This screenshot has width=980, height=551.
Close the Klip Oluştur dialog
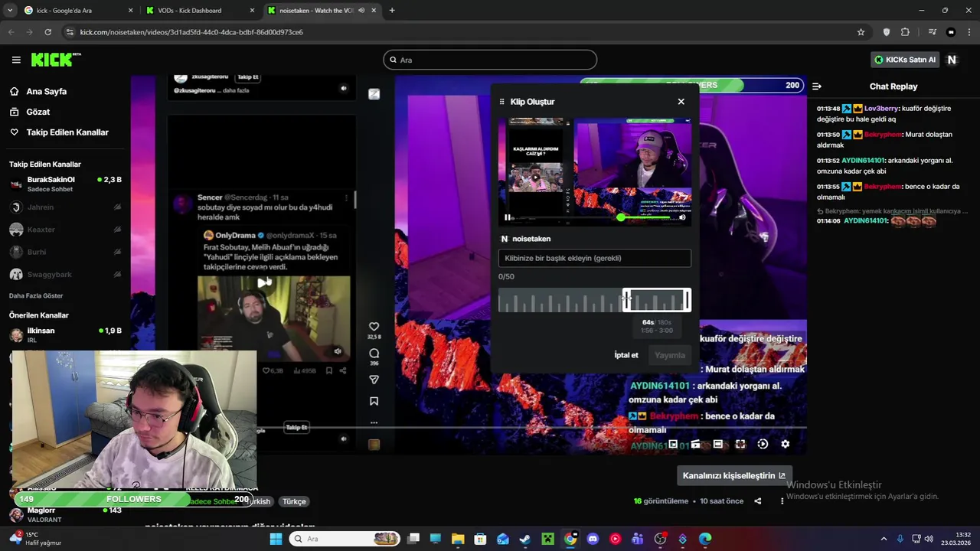pos(681,101)
